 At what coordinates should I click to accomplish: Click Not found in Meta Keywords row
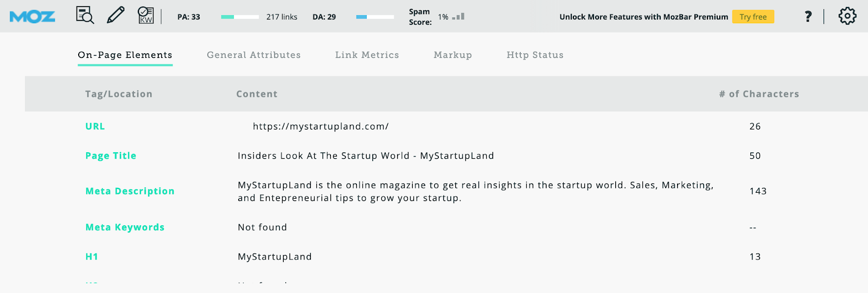[x=263, y=227]
